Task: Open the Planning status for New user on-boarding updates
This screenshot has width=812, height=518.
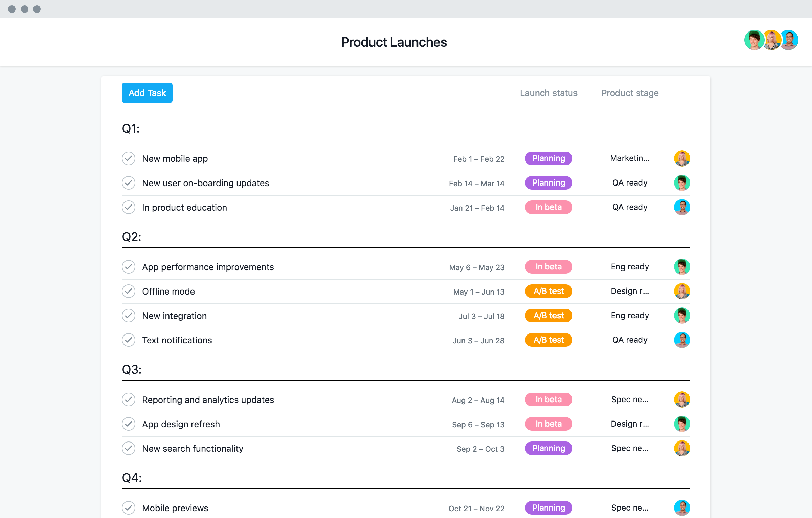Action: (x=548, y=183)
